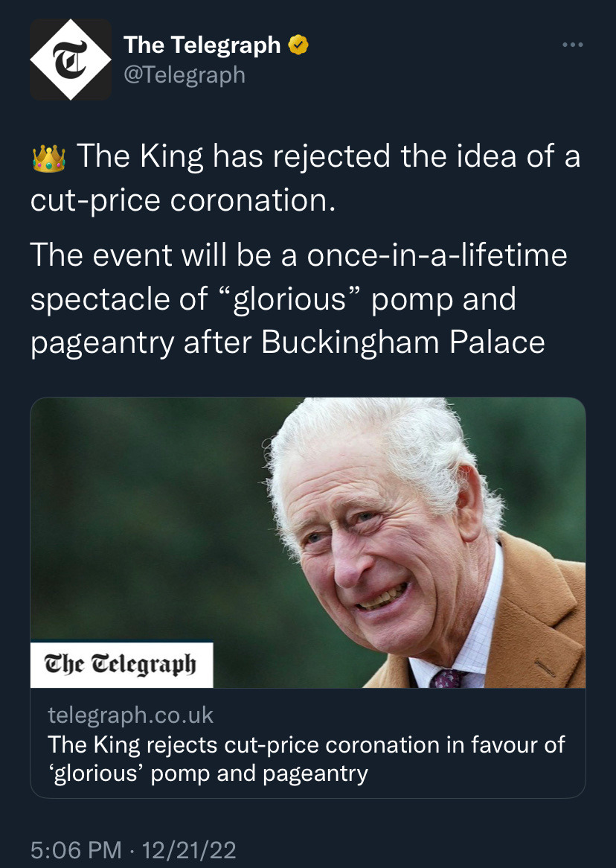
Task: Click the crown emoji in the tweet
Action: pos(48,158)
